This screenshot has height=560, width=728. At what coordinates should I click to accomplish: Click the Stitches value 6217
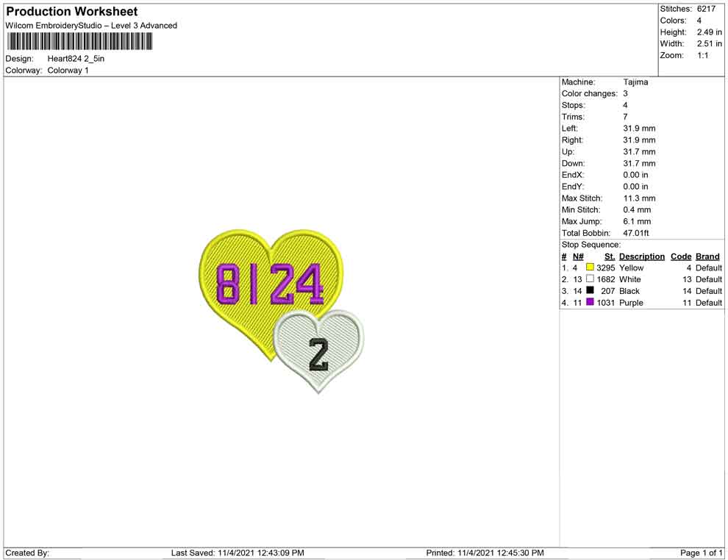[706, 9]
